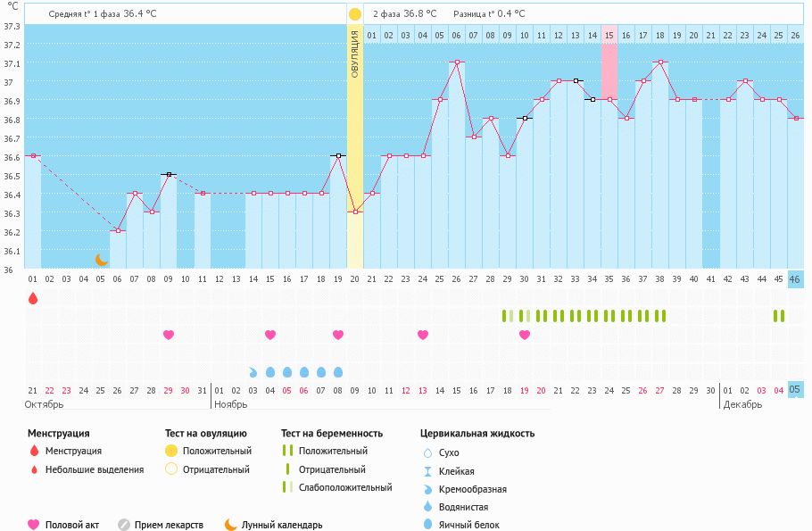Click the red menstruation drop on cycle day 01
This screenshot has height=531, width=812.
[33, 299]
